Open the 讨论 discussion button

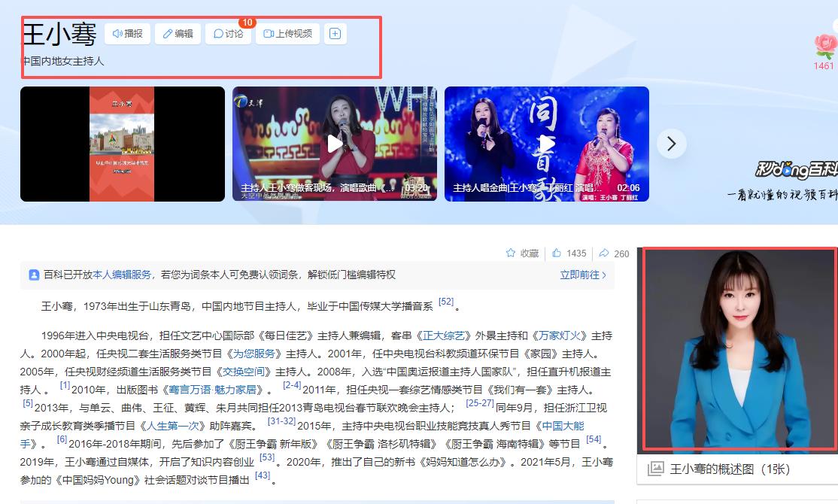tap(229, 34)
